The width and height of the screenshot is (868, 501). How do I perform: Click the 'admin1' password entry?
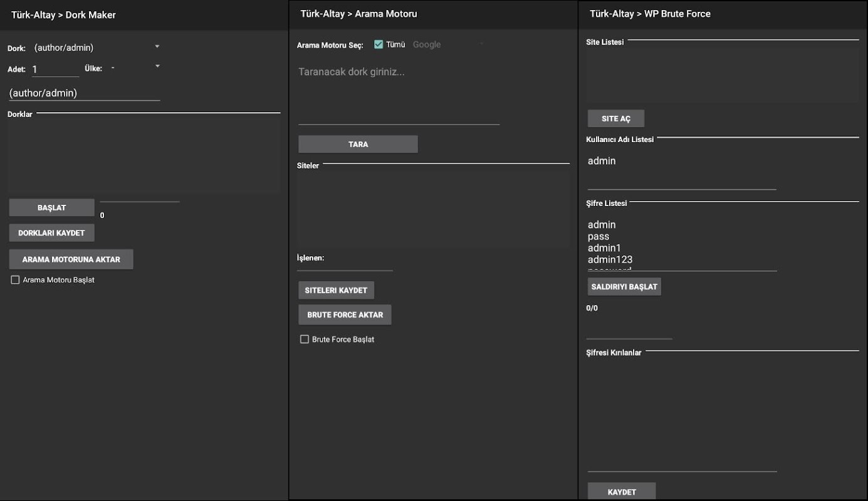[x=604, y=248]
